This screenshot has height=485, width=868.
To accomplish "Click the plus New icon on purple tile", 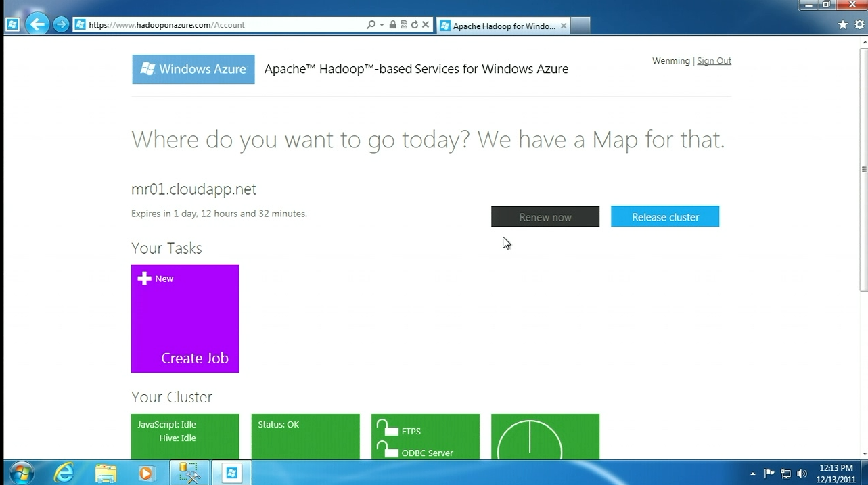I will click(x=144, y=279).
